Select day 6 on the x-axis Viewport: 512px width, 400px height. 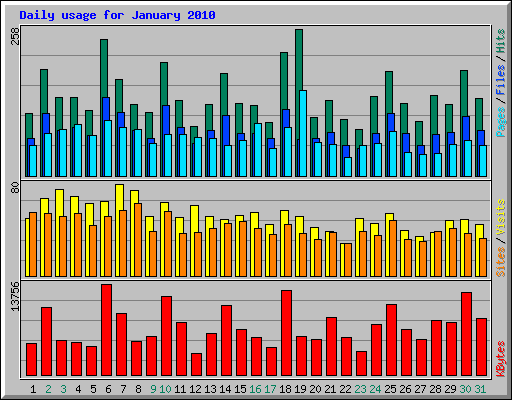(x=108, y=389)
